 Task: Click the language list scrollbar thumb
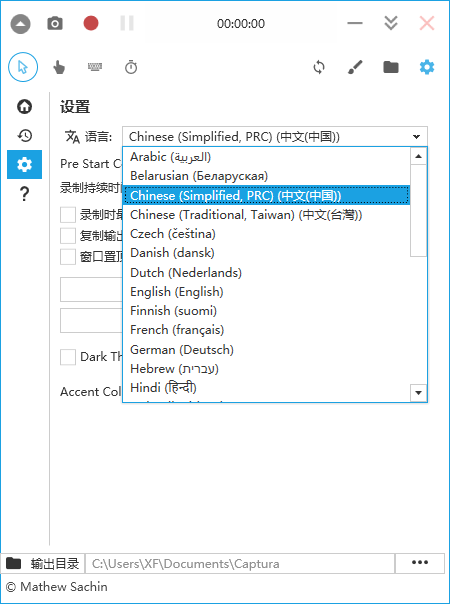[418, 210]
